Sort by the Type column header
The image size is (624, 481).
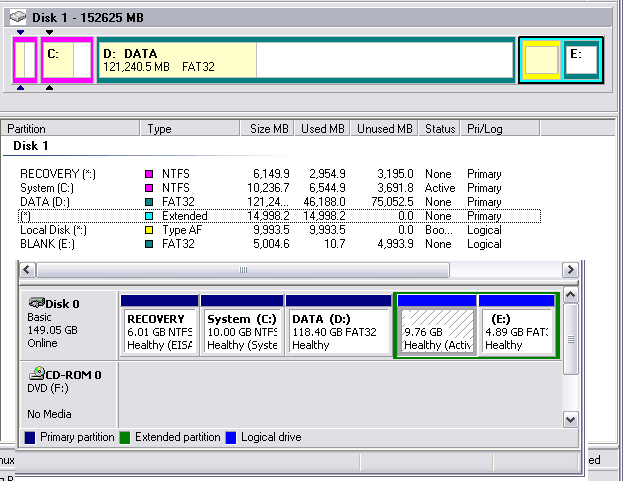tap(190, 129)
